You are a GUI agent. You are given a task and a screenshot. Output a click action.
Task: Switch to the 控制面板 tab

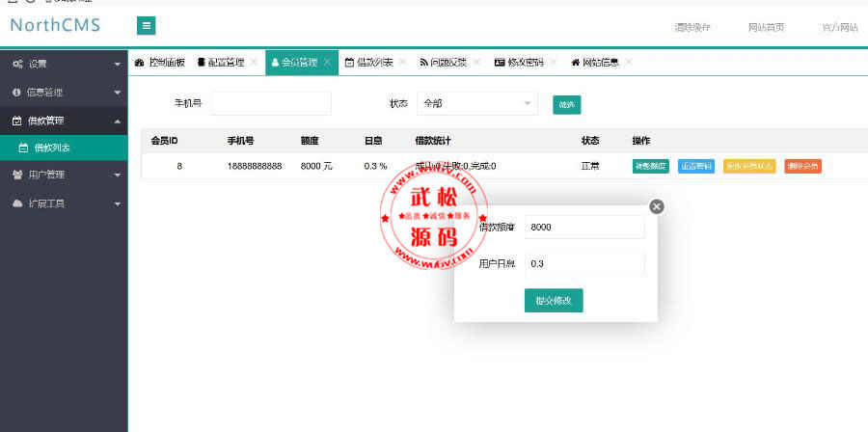pos(160,63)
